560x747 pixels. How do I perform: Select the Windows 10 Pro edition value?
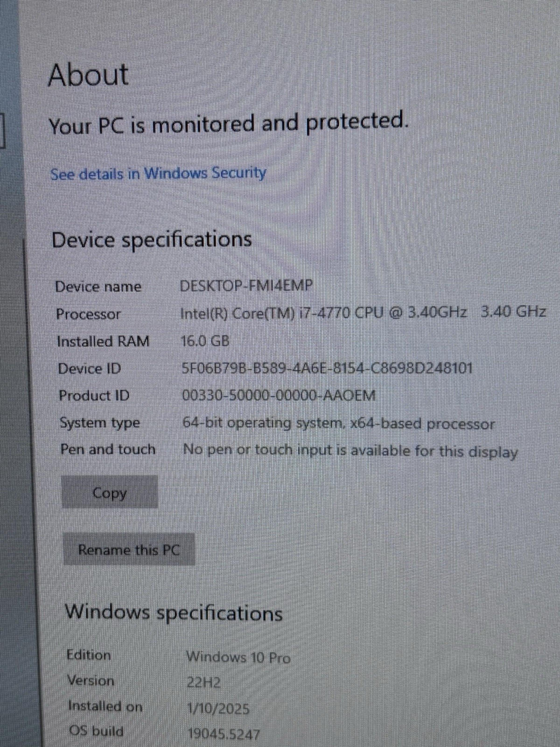(238, 657)
